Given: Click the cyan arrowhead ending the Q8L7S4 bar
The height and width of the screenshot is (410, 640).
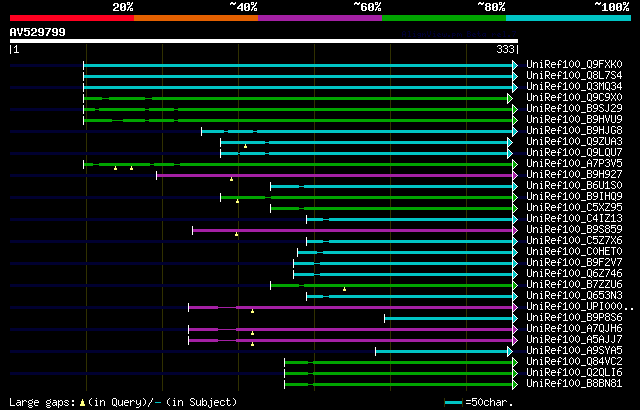Looking at the screenshot, I should 516,76.
